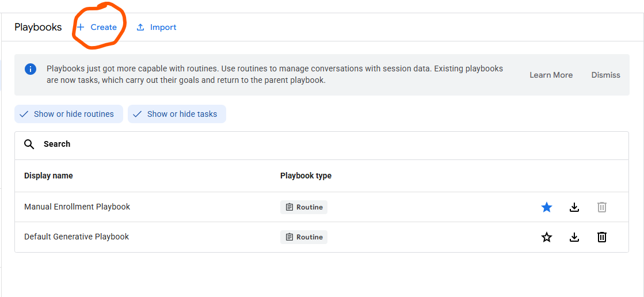Dismiss the routines information banner
The image size is (644, 297).
click(605, 75)
